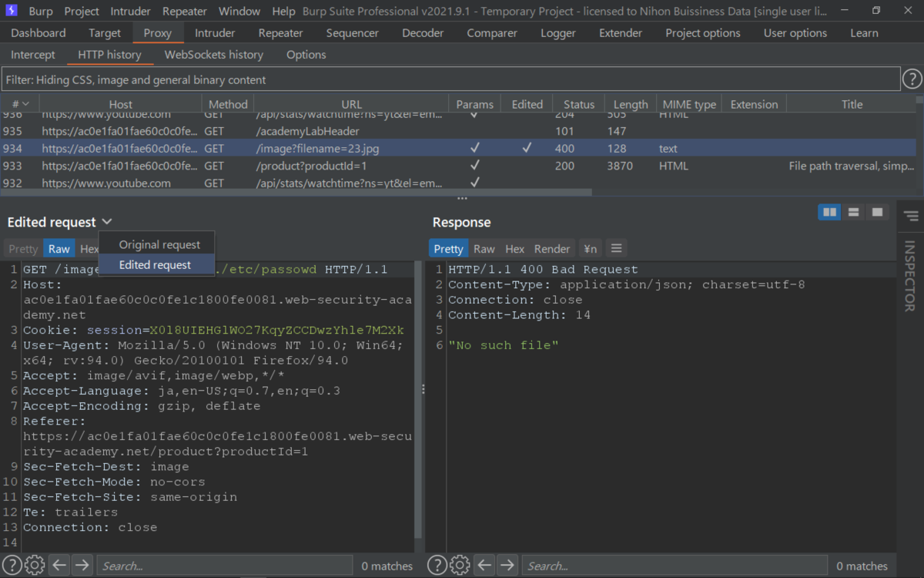Expand the Edited request dropdown chevron
Image resolution: width=924 pixels, height=578 pixels.
coord(107,222)
